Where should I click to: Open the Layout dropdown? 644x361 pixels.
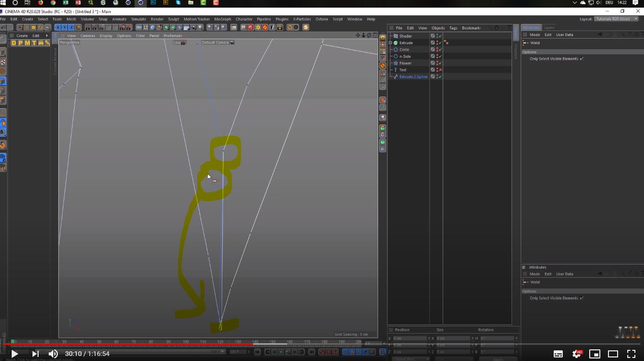click(x=617, y=19)
